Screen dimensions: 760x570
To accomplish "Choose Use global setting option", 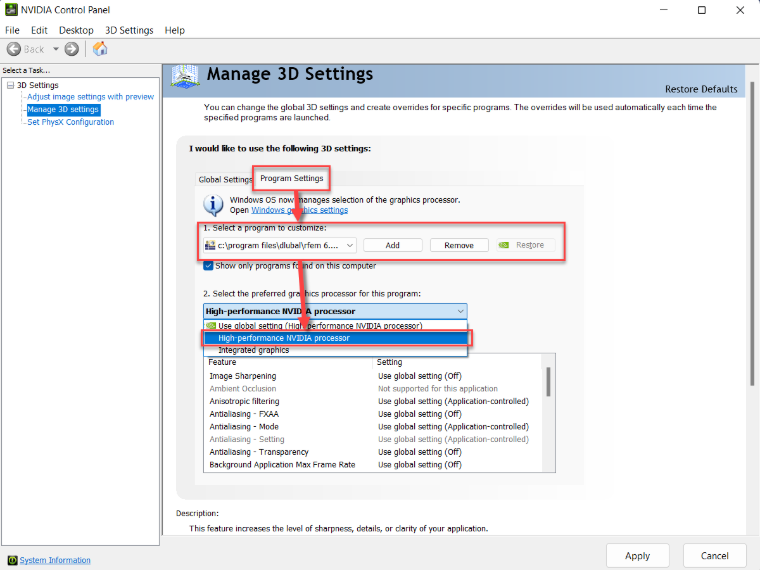I will [x=335, y=326].
